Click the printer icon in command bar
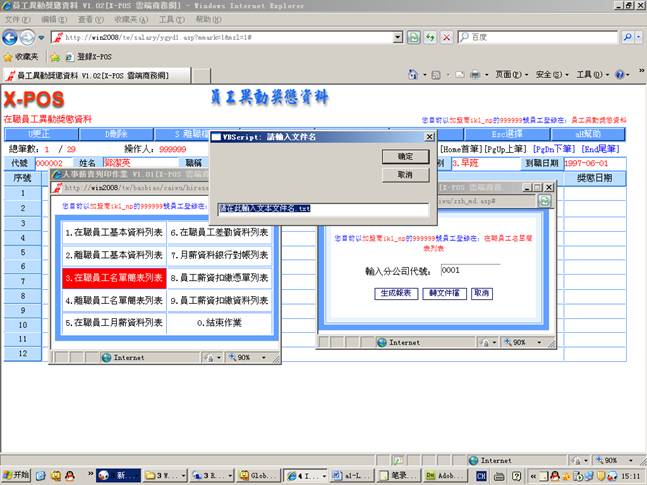647x485 pixels. pyautogui.click(x=476, y=75)
